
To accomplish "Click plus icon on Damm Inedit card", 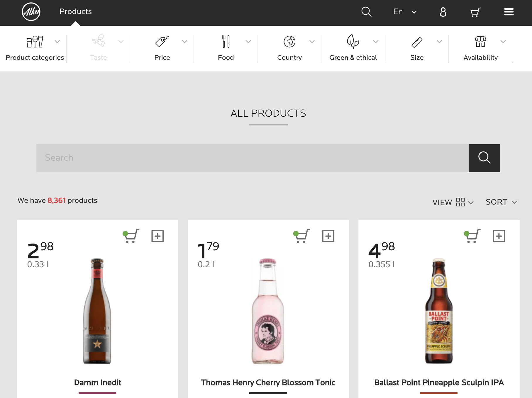I will tap(157, 236).
